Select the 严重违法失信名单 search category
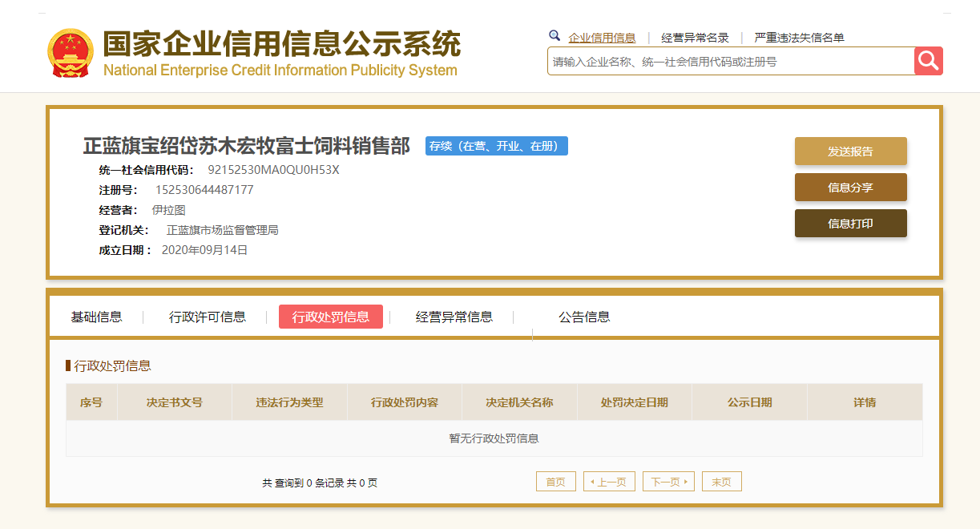The image size is (980, 529). coord(800,38)
